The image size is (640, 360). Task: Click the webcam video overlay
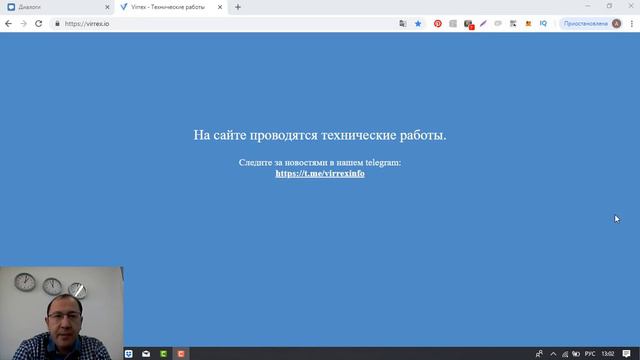[62, 313]
